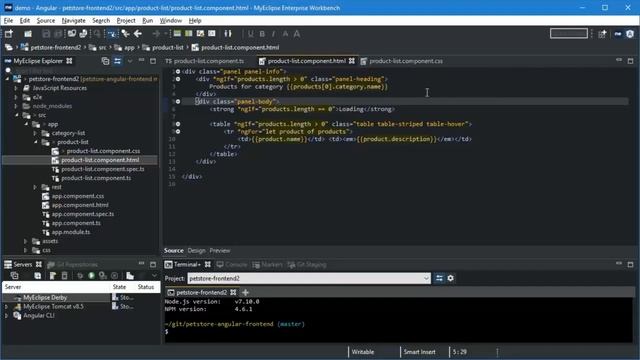Open the Project menu
Viewport: 640px width, 360px height.
point(126,20)
